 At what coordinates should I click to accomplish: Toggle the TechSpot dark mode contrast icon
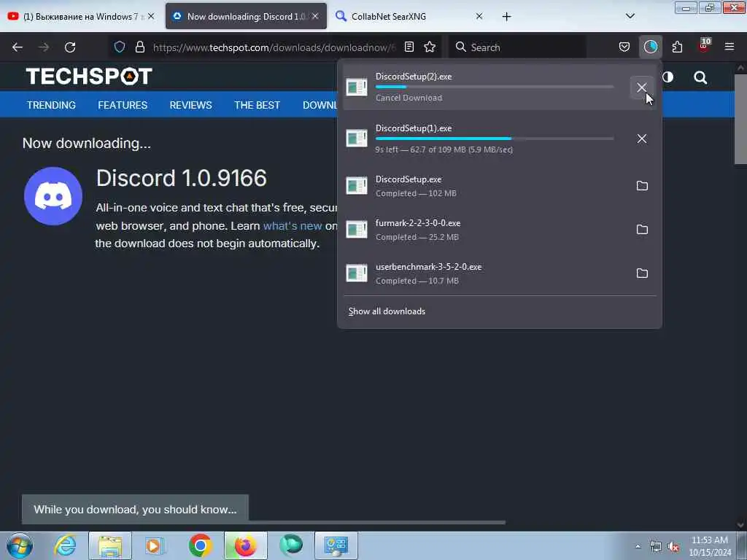click(668, 77)
